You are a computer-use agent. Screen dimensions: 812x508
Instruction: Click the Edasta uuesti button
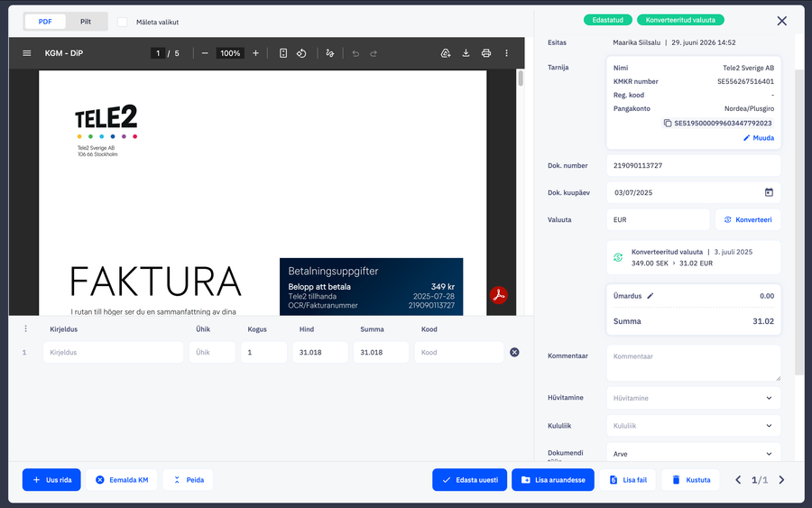tap(470, 480)
